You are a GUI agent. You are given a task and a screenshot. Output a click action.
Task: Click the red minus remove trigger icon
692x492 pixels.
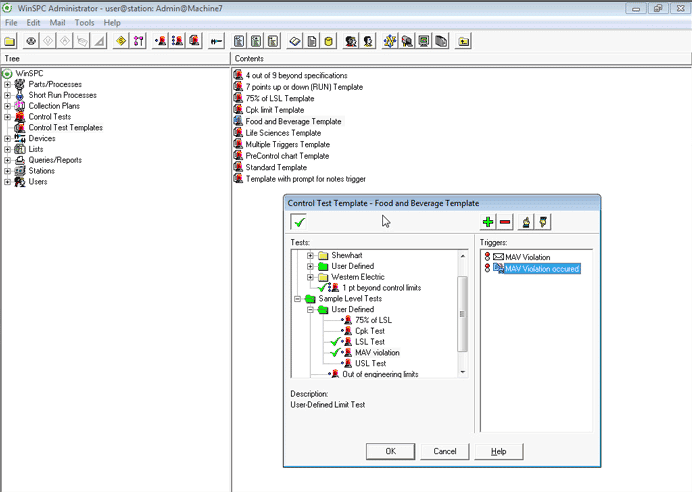coord(505,222)
